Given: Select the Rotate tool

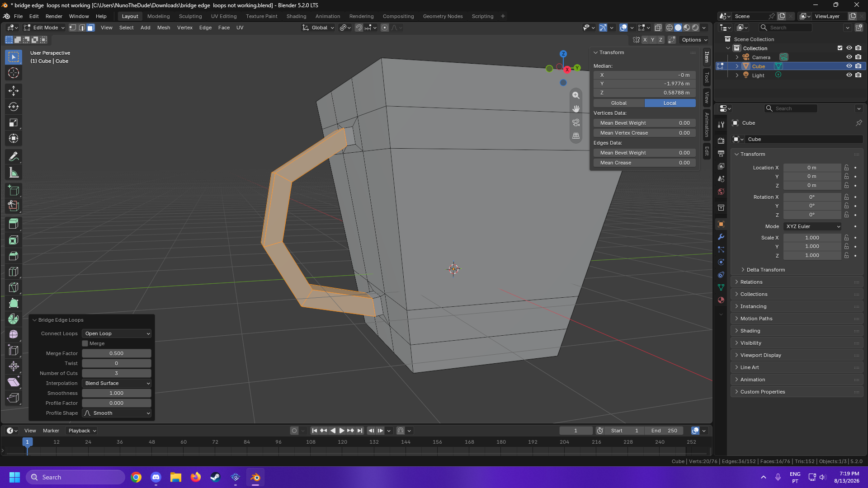Looking at the screenshot, I should click(x=14, y=107).
